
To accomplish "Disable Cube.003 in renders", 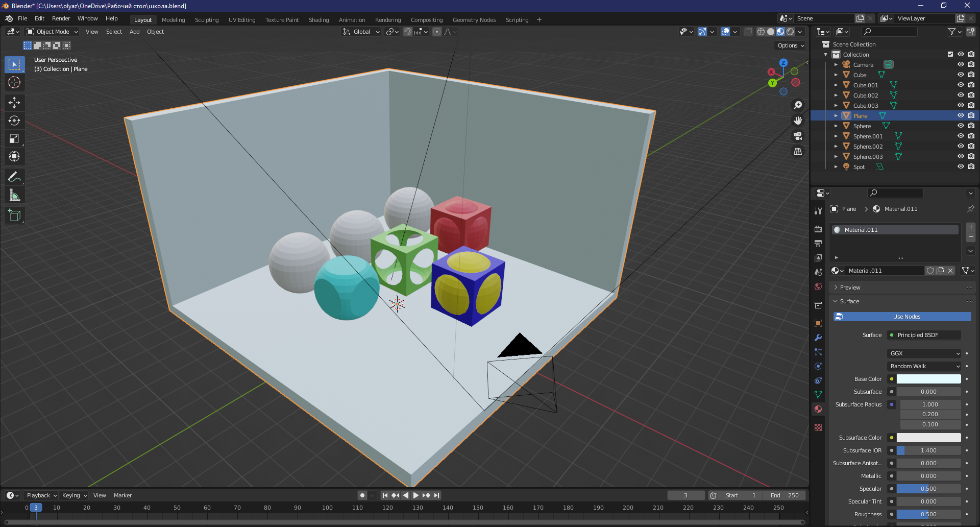I will 971,105.
